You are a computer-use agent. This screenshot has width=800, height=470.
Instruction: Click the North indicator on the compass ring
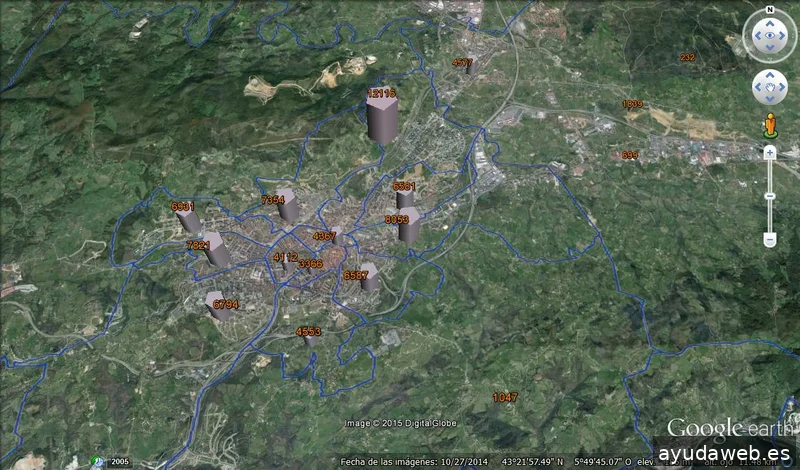pyautogui.click(x=770, y=10)
